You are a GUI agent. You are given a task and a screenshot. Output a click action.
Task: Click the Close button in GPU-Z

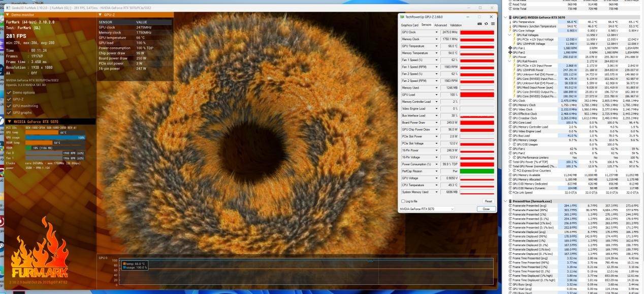coord(486,209)
